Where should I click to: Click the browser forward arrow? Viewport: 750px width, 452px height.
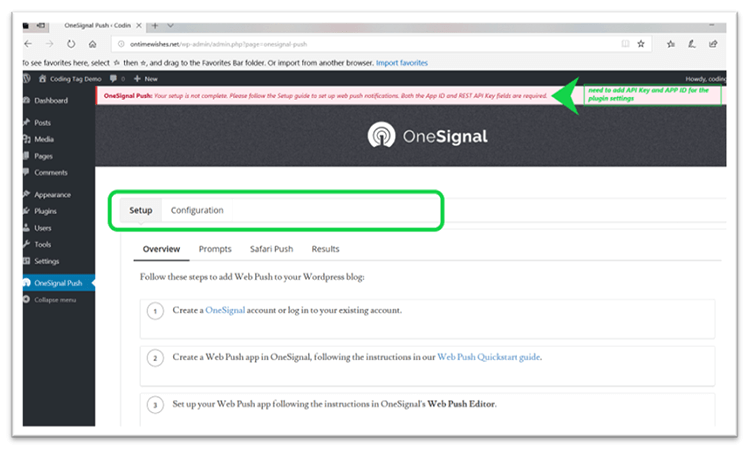click(x=49, y=44)
